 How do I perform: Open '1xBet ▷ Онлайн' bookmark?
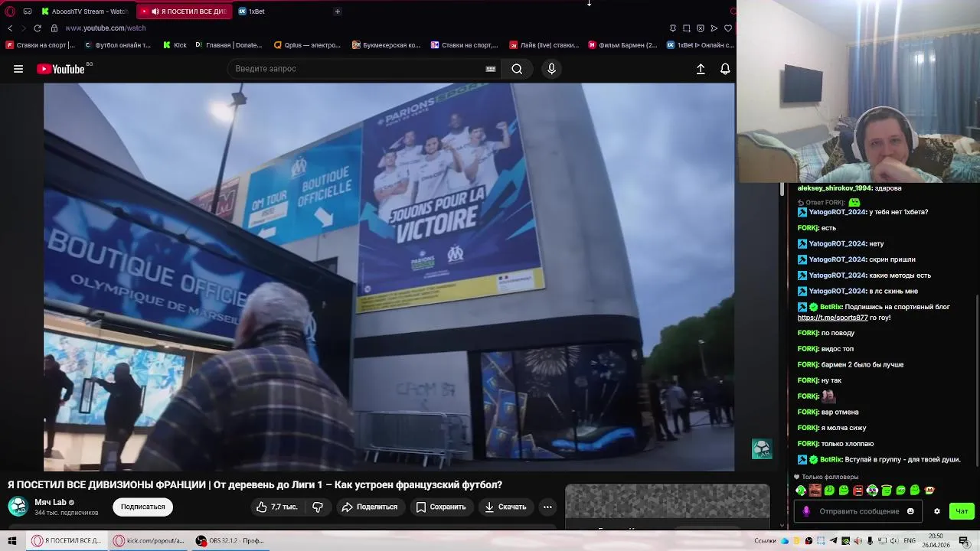tap(701, 45)
